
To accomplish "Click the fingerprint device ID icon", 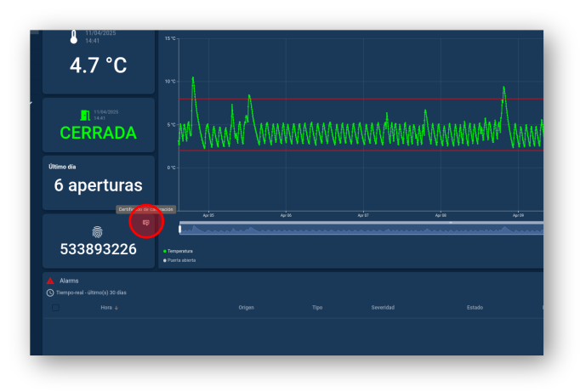I will [x=98, y=230].
